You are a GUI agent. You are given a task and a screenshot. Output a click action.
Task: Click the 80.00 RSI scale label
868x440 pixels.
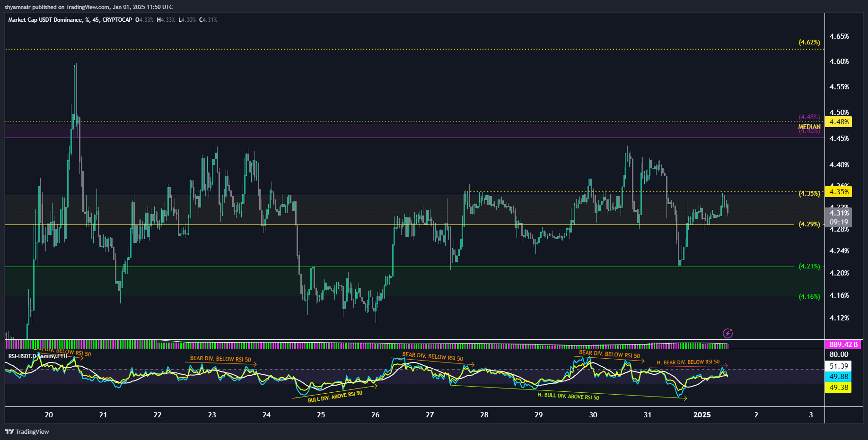[839, 354]
